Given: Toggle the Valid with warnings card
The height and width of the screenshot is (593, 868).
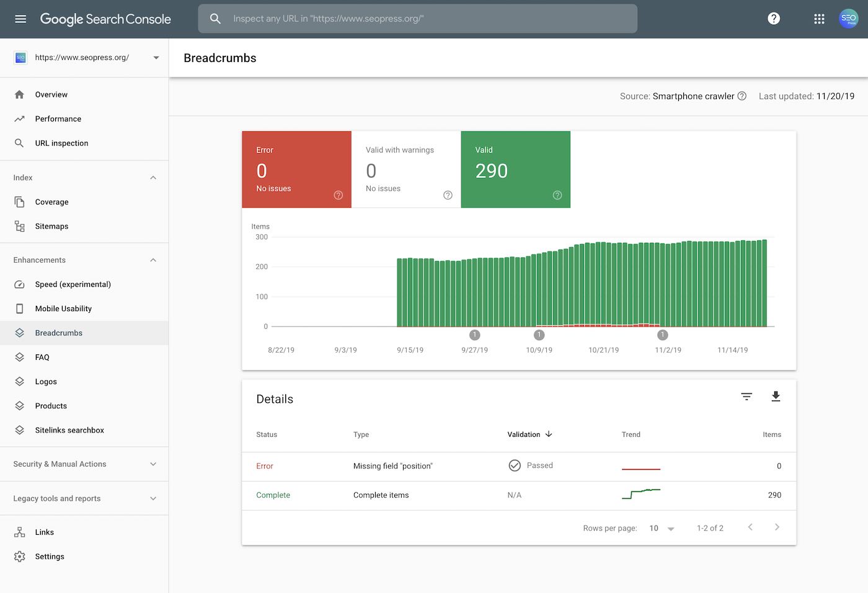Looking at the screenshot, I should [x=406, y=169].
